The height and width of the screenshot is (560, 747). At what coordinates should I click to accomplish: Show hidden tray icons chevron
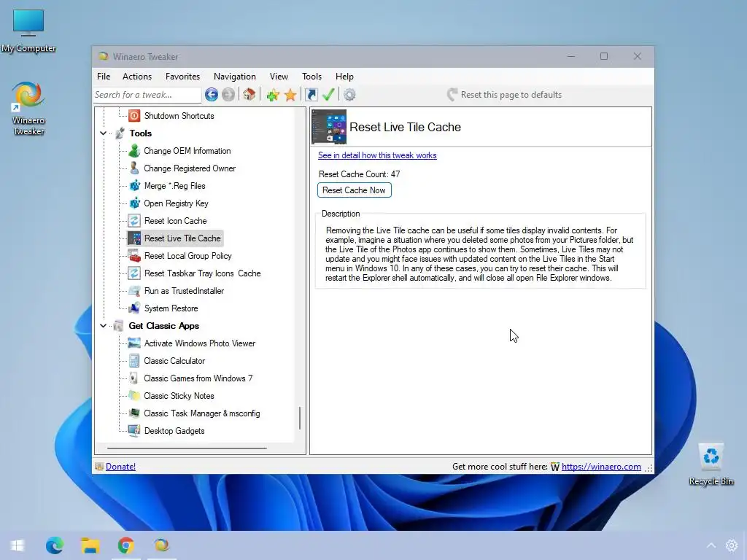(x=711, y=545)
